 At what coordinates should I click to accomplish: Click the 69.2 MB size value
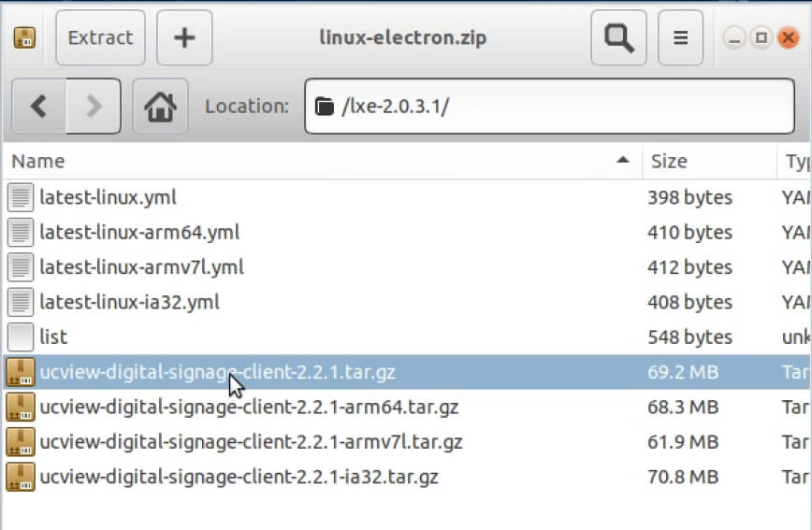pyautogui.click(x=683, y=372)
